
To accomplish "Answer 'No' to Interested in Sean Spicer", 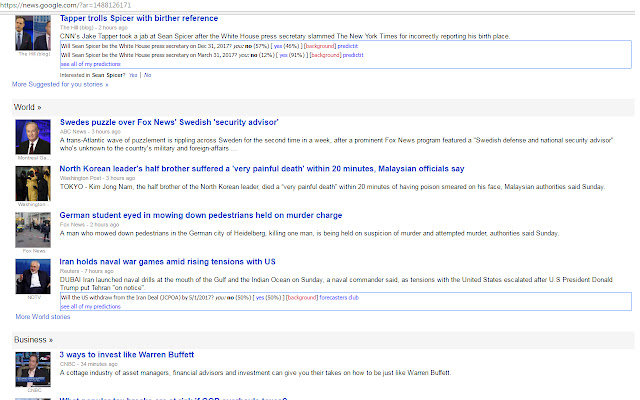I will click(147, 75).
